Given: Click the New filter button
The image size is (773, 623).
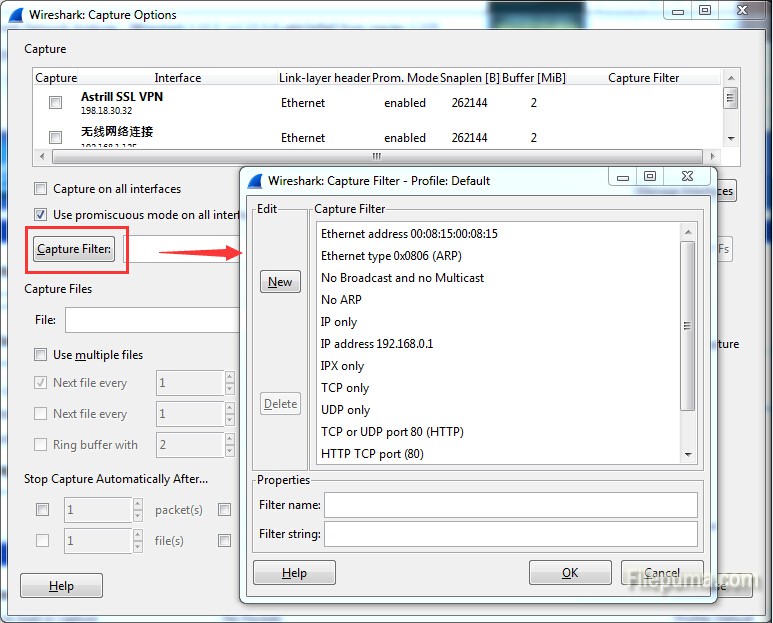Looking at the screenshot, I should click(x=280, y=282).
